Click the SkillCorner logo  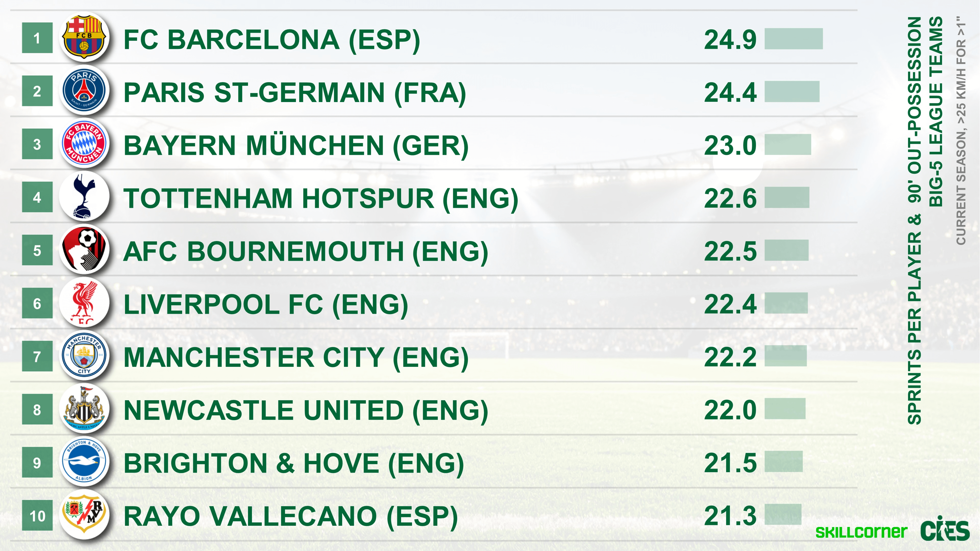(861, 532)
